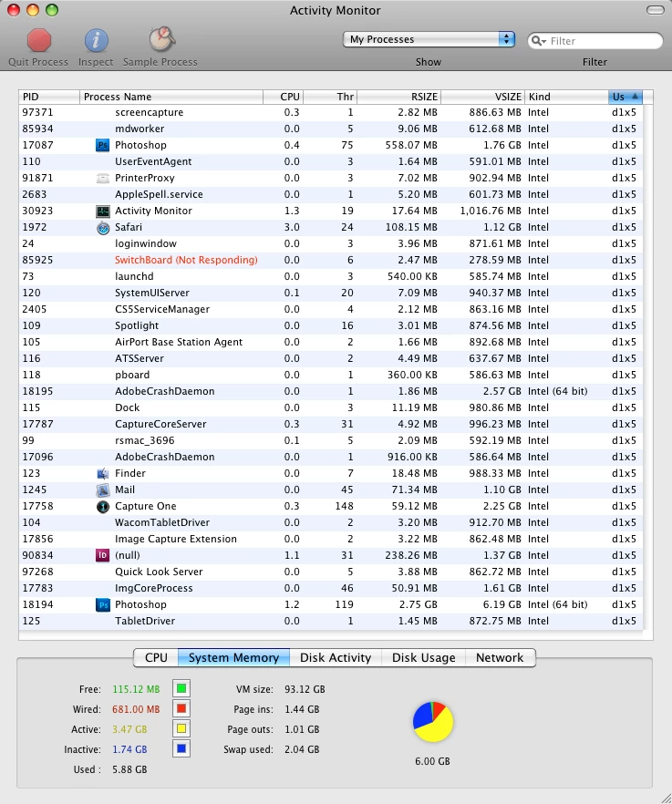Select AirPort Base Station Agent

tap(331, 342)
